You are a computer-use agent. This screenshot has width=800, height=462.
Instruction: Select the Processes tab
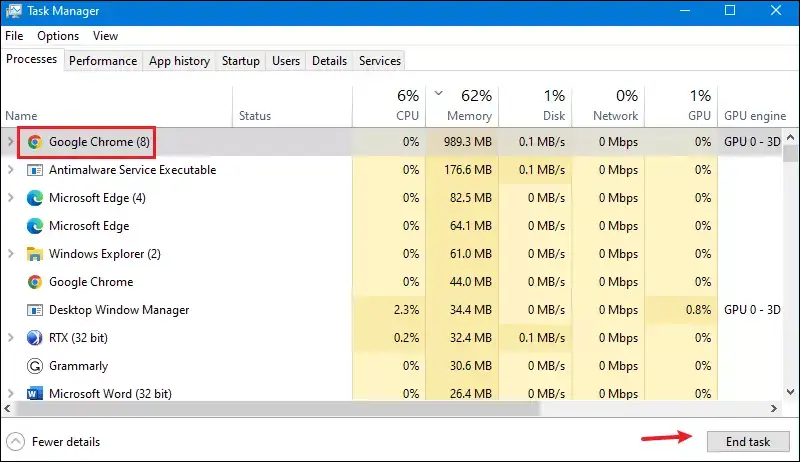click(x=32, y=59)
